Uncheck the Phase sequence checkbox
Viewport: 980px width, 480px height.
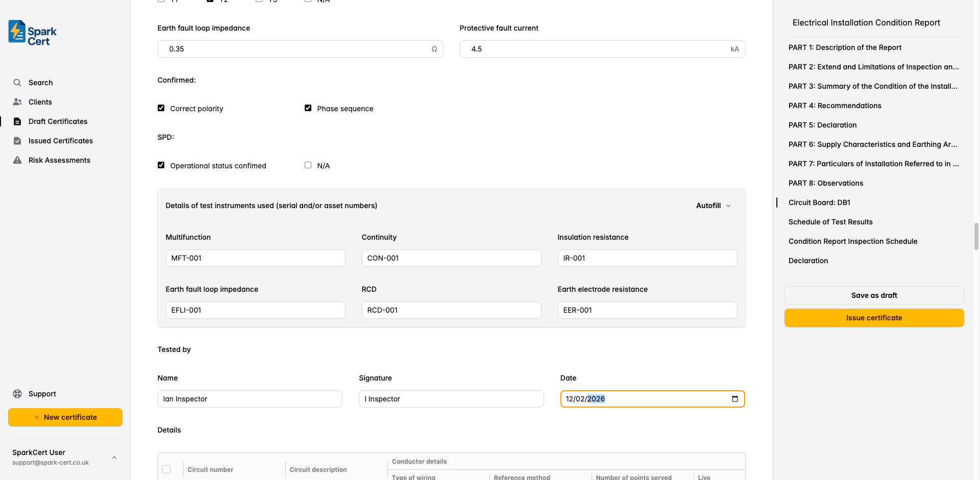[x=308, y=108]
